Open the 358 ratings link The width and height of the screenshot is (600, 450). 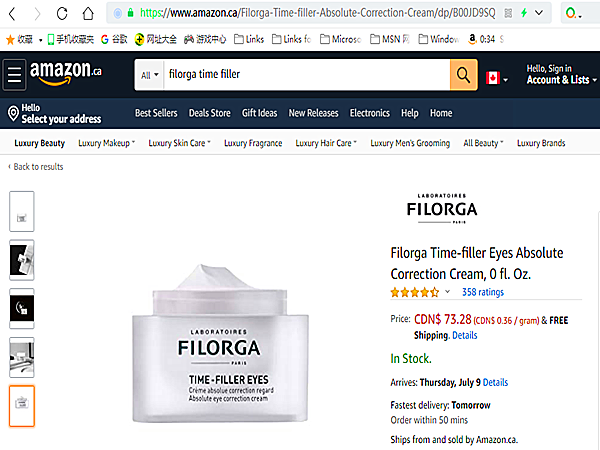click(x=483, y=292)
